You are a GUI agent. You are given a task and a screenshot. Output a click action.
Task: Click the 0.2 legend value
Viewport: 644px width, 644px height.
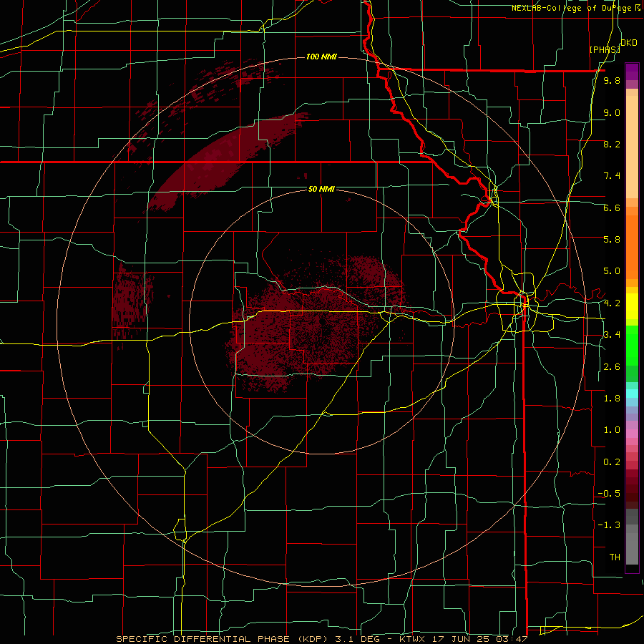pyautogui.click(x=612, y=462)
